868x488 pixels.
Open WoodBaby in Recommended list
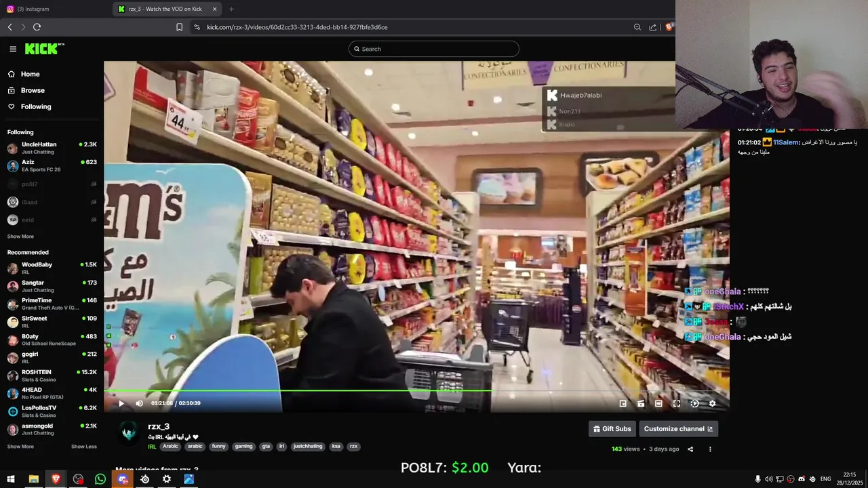tap(52, 268)
